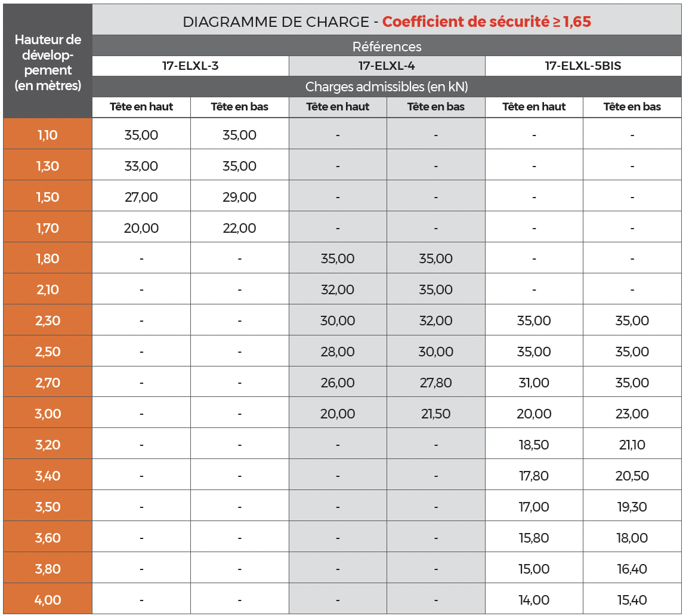Click the red Coefficient de sécurité title text
Viewport: 686px width, 616px height.
point(486,21)
